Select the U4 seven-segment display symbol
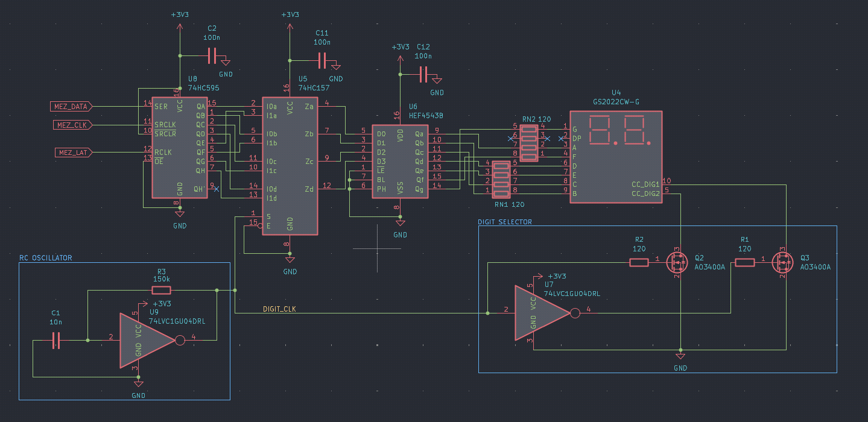Viewport: 868px width, 422px height. click(x=616, y=157)
